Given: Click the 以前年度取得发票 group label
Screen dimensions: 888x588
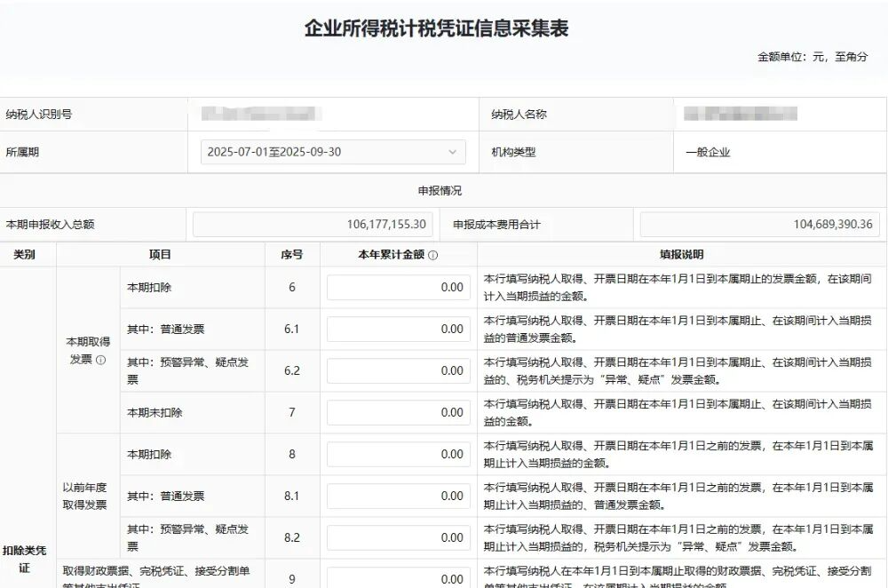Looking at the screenshot, I should click(85, 497).
